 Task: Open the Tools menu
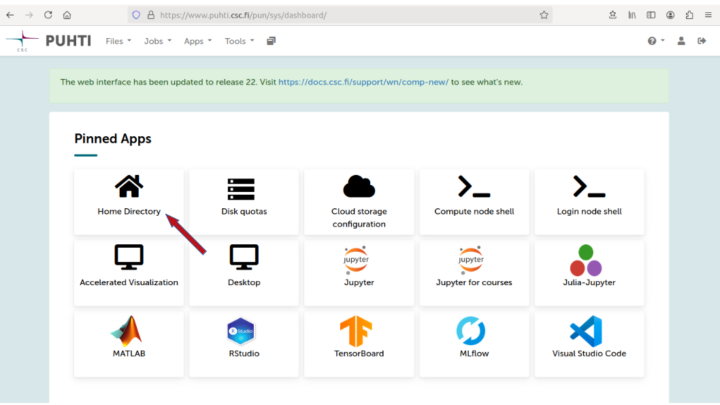[x=239, y=41]
